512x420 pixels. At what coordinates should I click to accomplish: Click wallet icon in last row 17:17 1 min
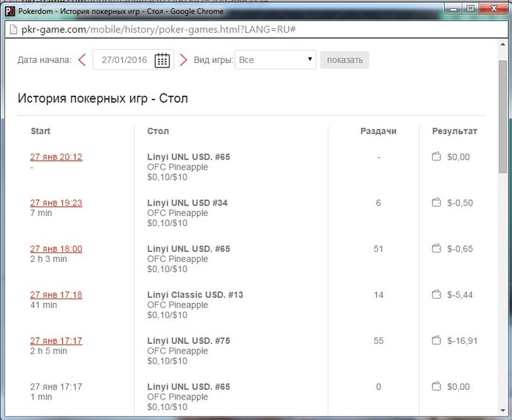[437, 386]
